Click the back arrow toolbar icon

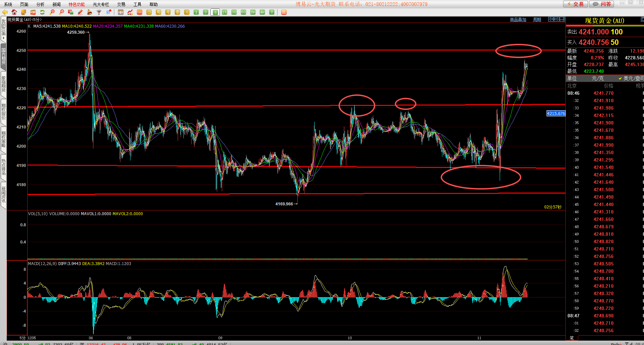[5, 12]
